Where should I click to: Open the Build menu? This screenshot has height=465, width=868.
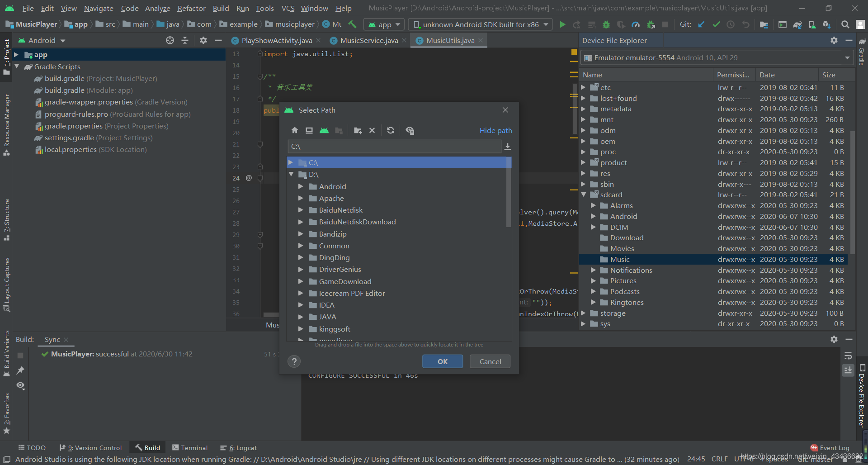tap(221, 8)
